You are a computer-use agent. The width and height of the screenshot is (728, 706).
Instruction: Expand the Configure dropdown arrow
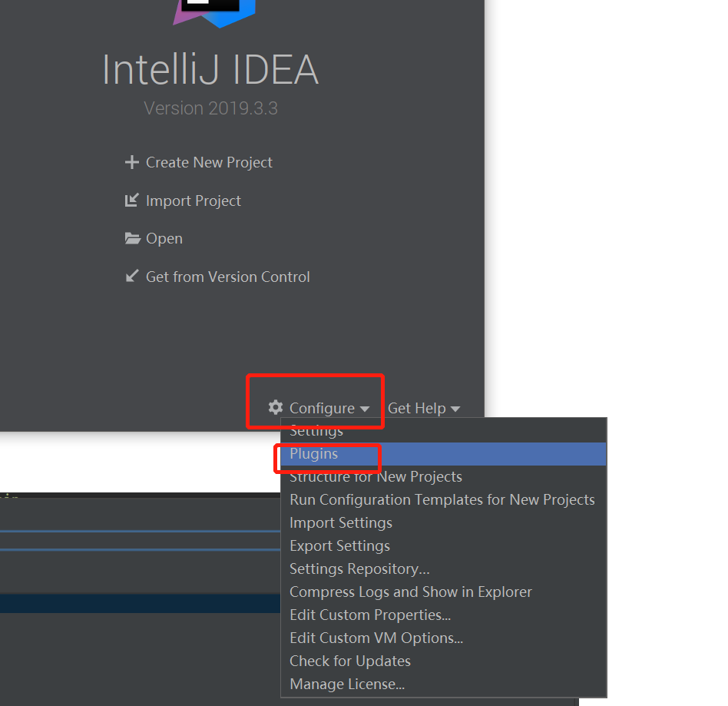click(365, 409)
